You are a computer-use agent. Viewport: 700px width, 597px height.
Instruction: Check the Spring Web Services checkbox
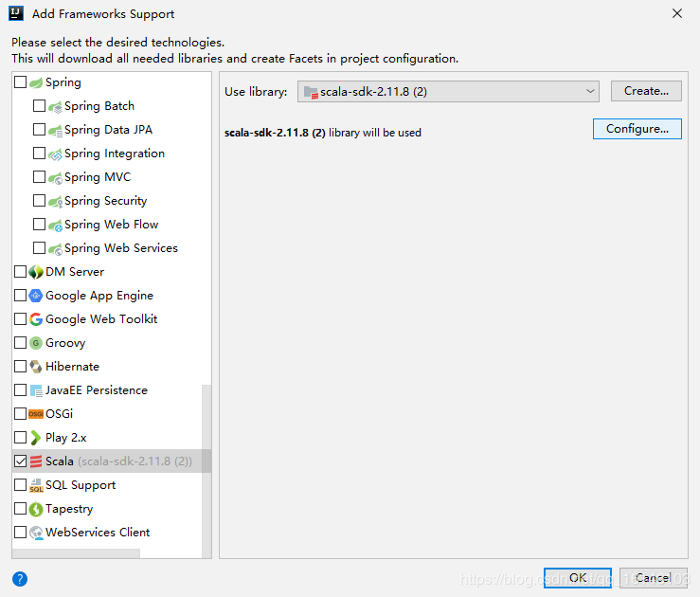39,248
